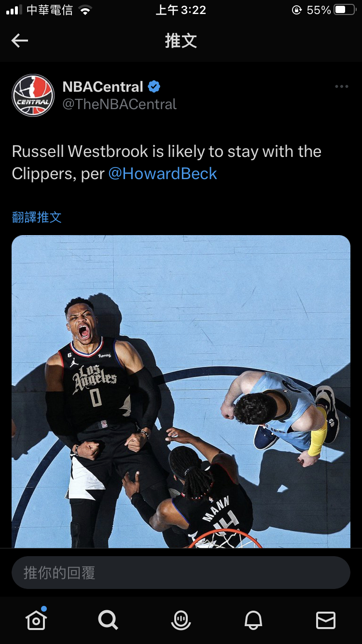Open the Search tab
The image size is (362, 644).
pos(108,620)
